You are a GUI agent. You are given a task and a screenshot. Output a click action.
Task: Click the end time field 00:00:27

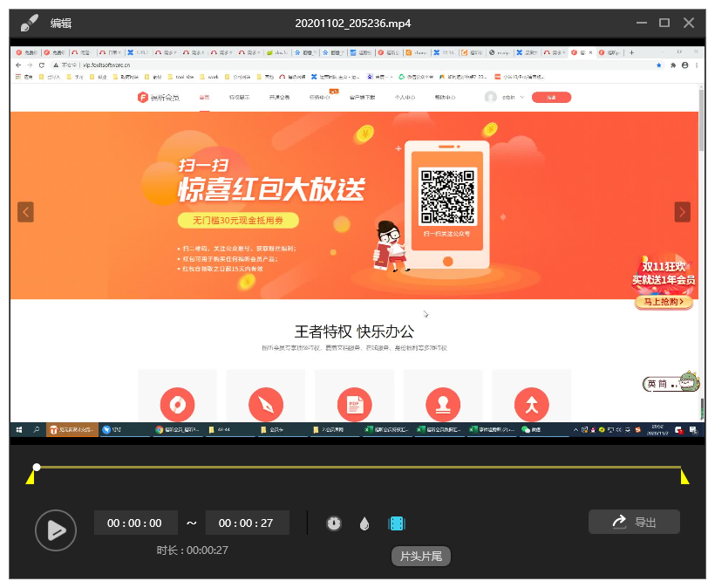(x=246, y=523)
